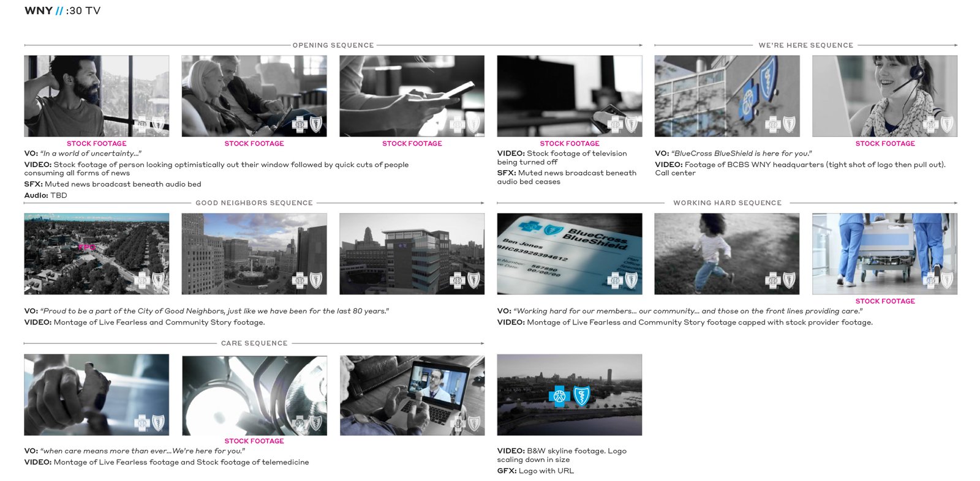The width and height of the screenshot is (980, 481).
Task: Click 'VIDEO: B&W skyline footage' description
Action: pos(562,455)
